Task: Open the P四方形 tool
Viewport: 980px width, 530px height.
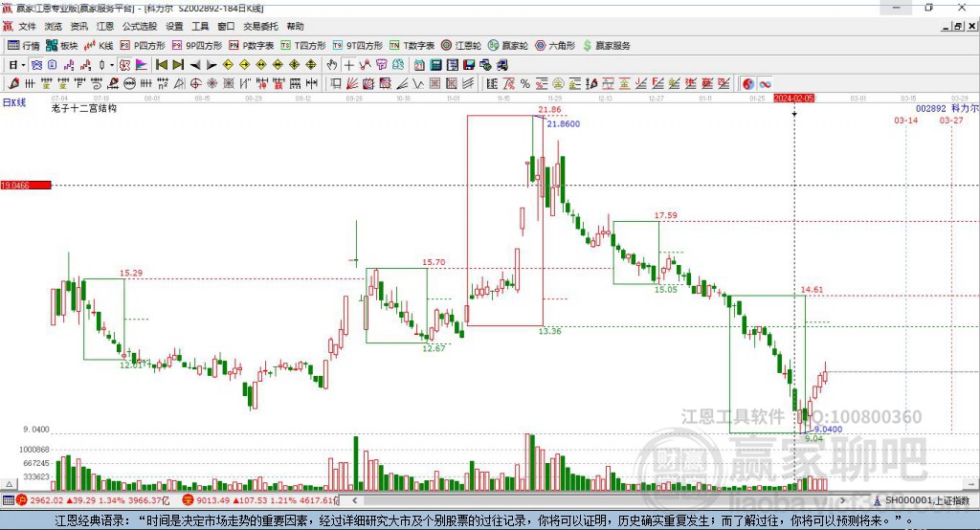Action: [143, 46]
